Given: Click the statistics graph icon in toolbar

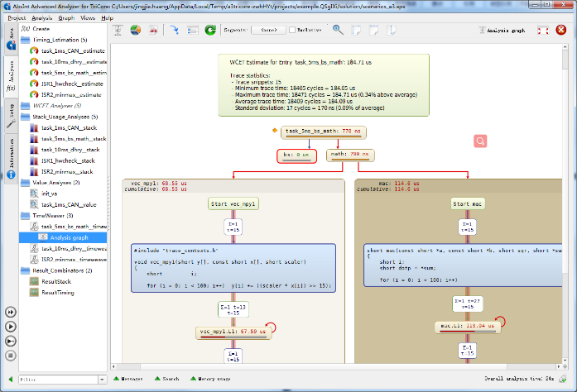Looking at the screenshot, I should [x=118, y=30].
